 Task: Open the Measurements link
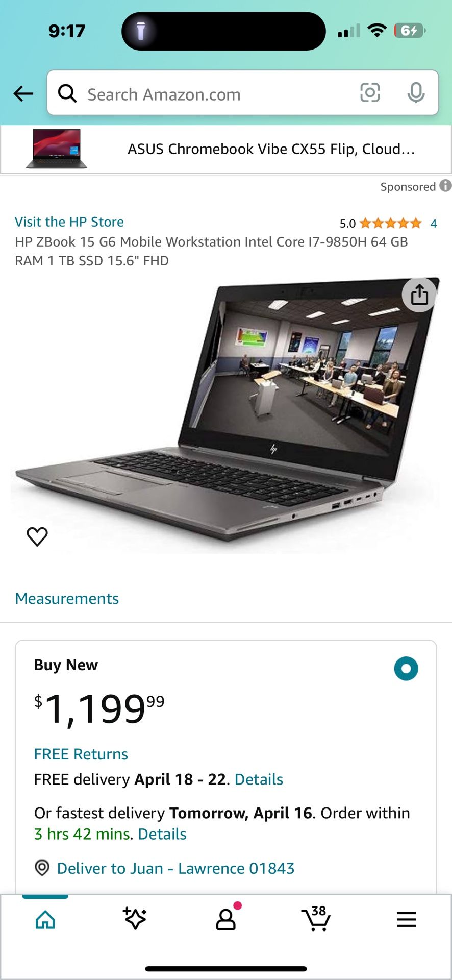(x=67, y=598)
